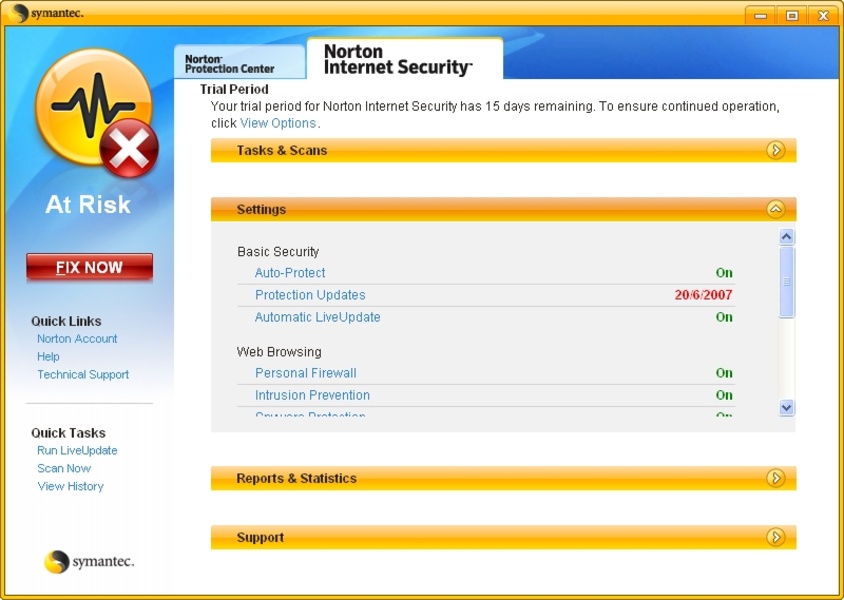This screenshot has height=600, width=844.
Task: Click the Help quick link
Action: click(x=48, y=356)
